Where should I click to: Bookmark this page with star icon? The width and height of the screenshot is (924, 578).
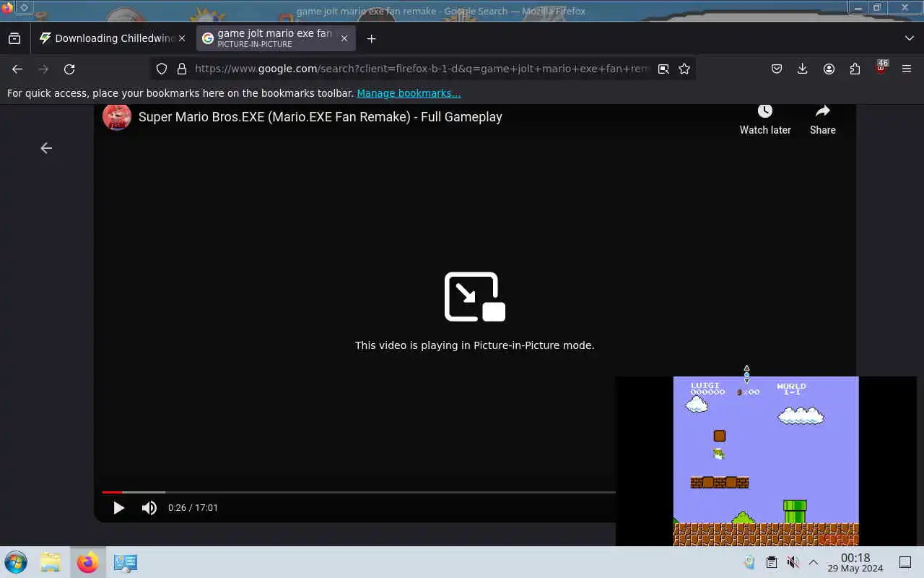[x=684, y=69]
